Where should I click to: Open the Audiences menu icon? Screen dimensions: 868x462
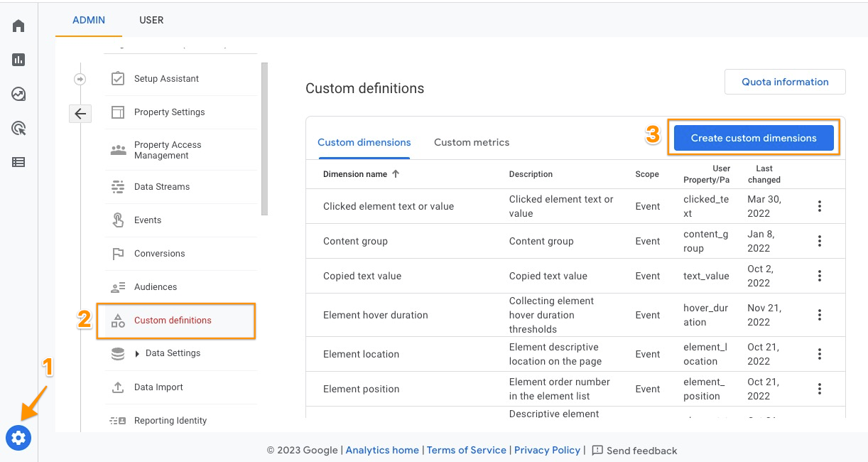[117, 286]
